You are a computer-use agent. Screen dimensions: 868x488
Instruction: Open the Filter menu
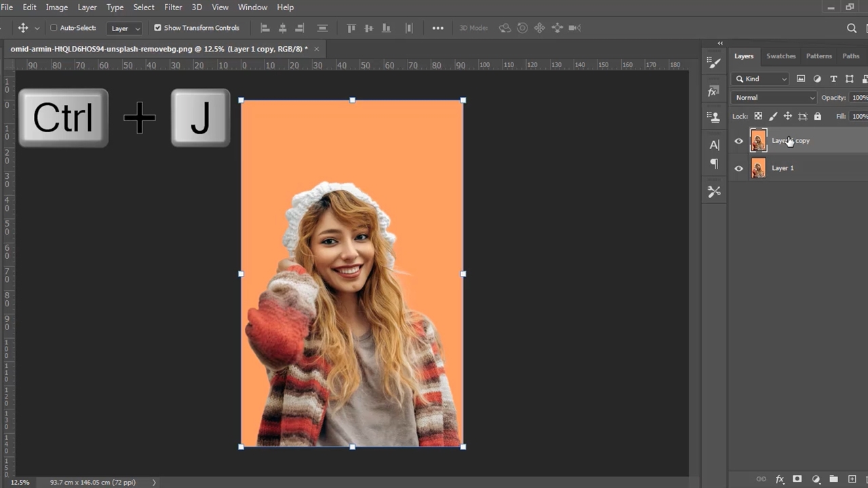[x=173, y=7]
